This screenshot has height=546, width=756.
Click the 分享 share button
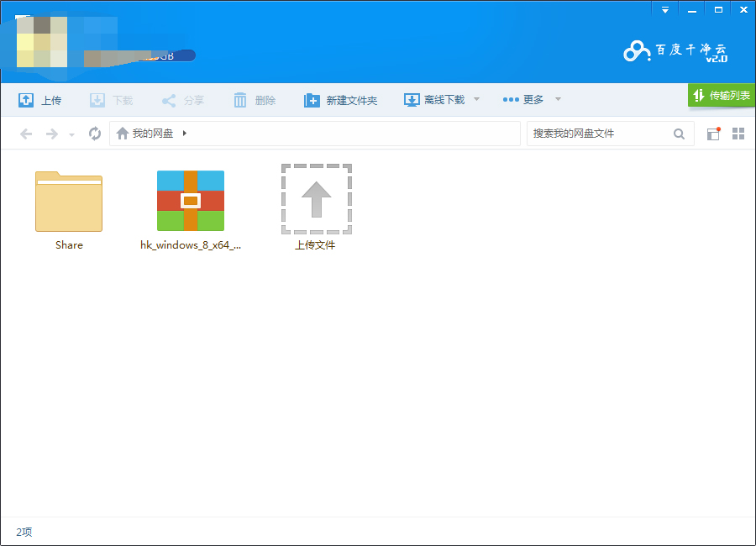pos(183,100)
